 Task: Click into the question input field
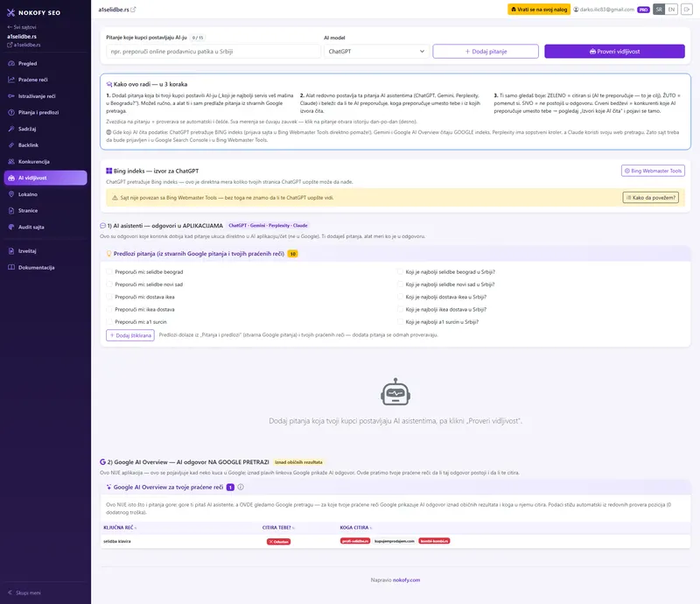[213, 52]
